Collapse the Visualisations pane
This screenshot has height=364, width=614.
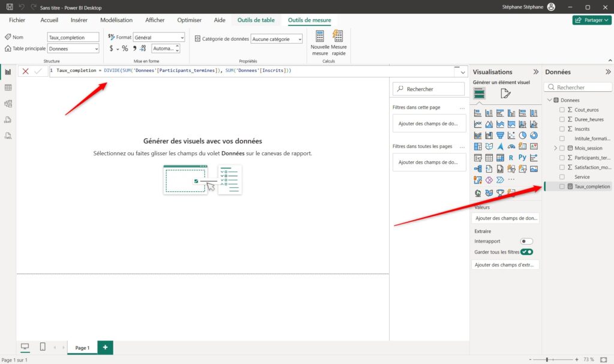(x=535, y=72)
